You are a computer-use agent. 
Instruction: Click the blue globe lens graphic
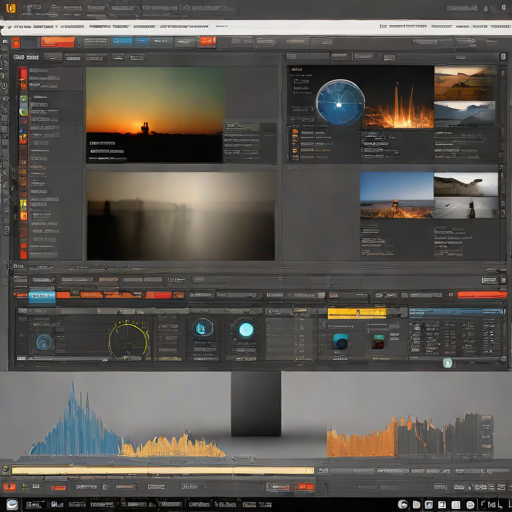click(x=340, y=102)
